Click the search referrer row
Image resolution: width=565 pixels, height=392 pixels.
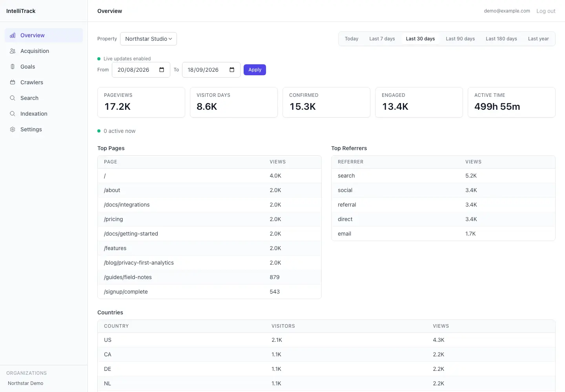coord(443,176)
